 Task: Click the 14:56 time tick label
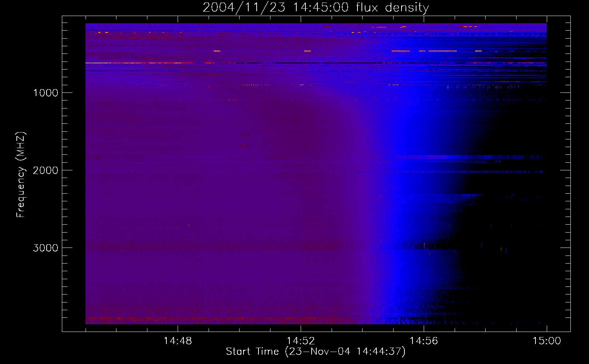(424, 341)
